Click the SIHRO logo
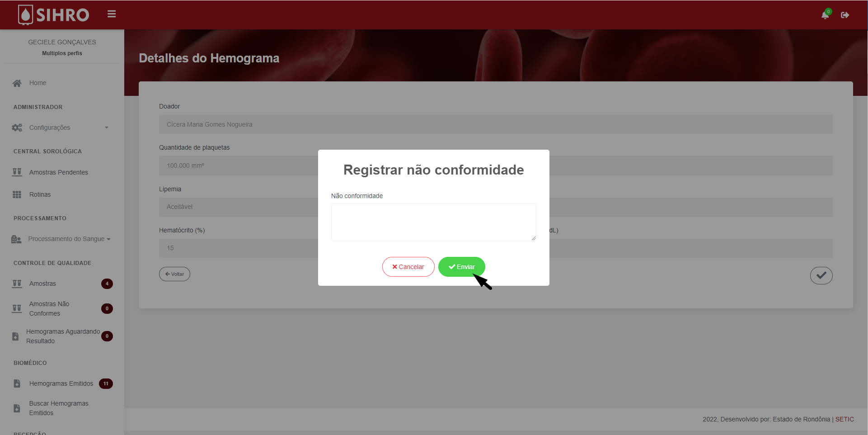Image resolution: width=868 pixels, height=435 pixels. click(53, 14)
